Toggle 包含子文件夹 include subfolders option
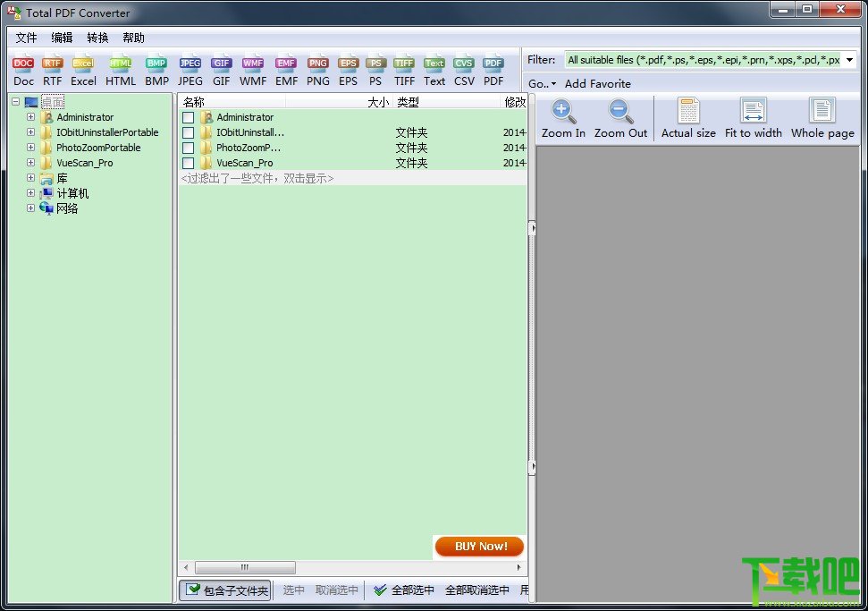 point(225,590)
